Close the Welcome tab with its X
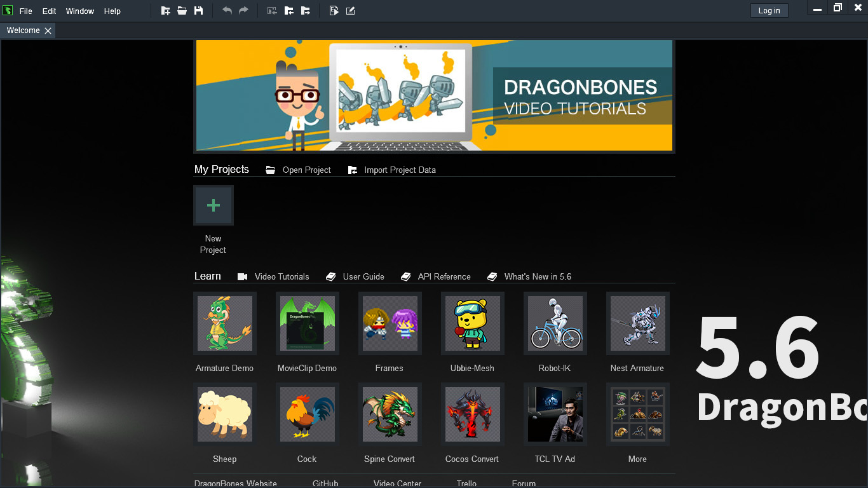 point(48,30)
